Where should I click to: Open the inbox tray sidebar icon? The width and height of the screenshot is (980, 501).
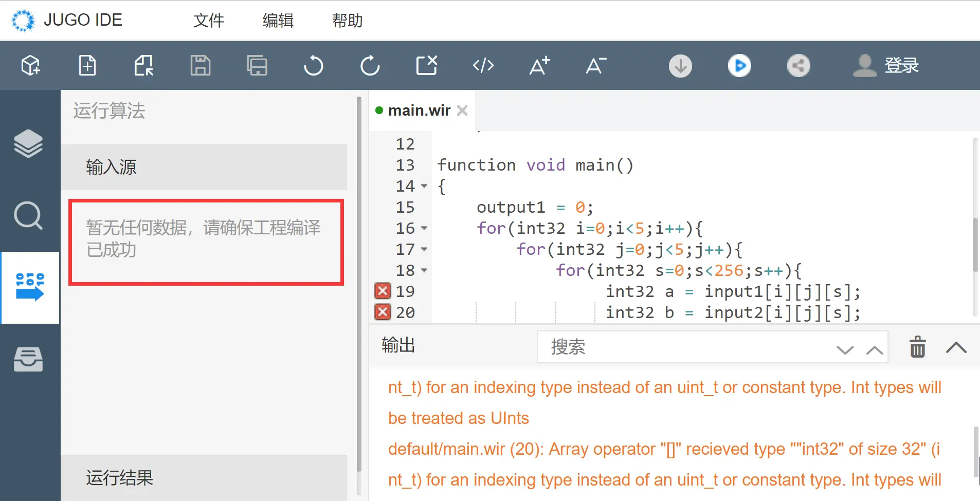pyautogui.click(x=28, y=359)
